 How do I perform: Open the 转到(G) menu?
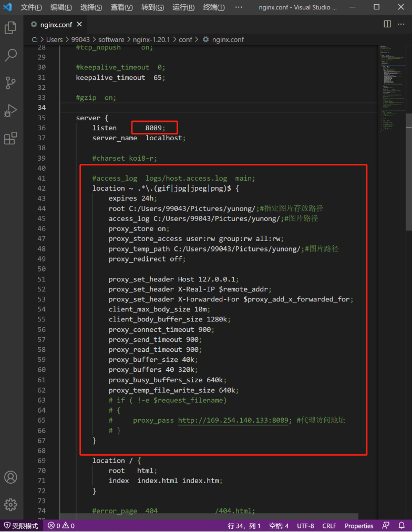coord(152,7)
